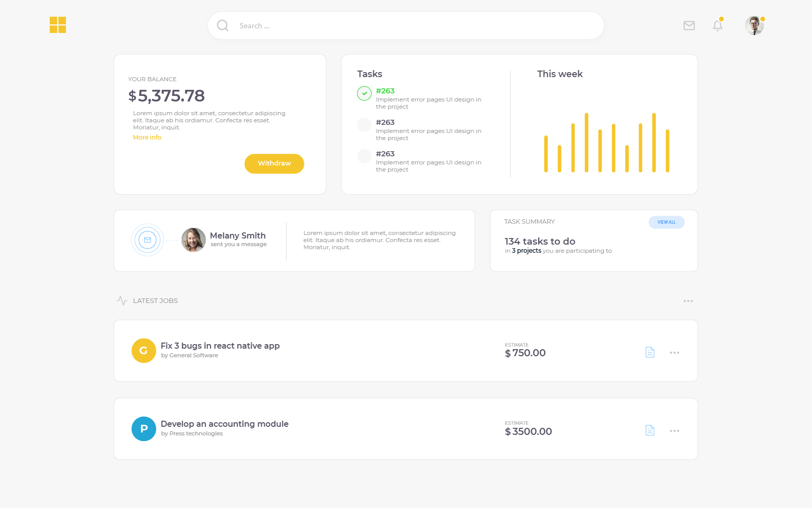
Task: Check off the third task #263
Action: click(x=364, y=156)
